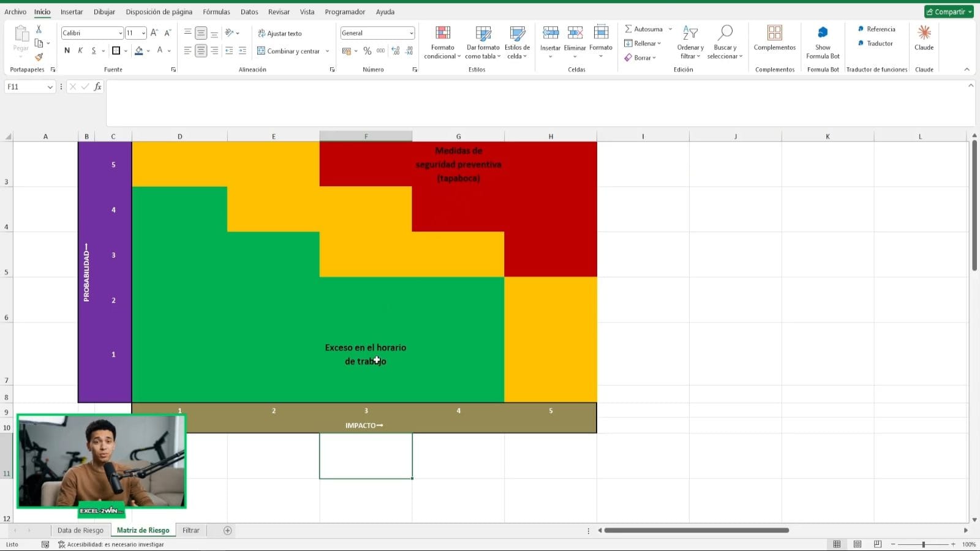Toggle italic with the K button
The width and height of the screenshot is (980, 551).
[x=80, y=51]
